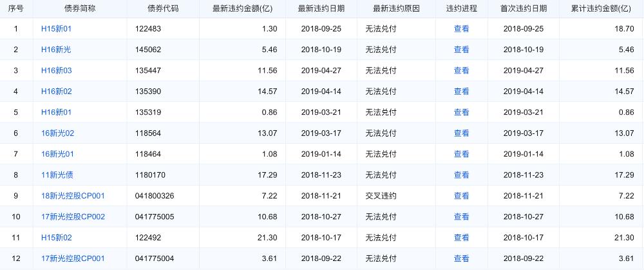The image size is (644, 270).
Task: Click latest default date 2019-01-14
Action: tap(321, 154)
